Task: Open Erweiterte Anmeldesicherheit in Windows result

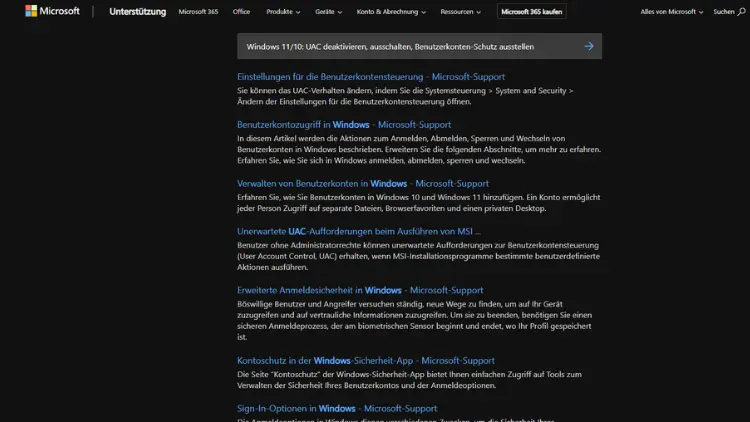Action: pos(360,290)
